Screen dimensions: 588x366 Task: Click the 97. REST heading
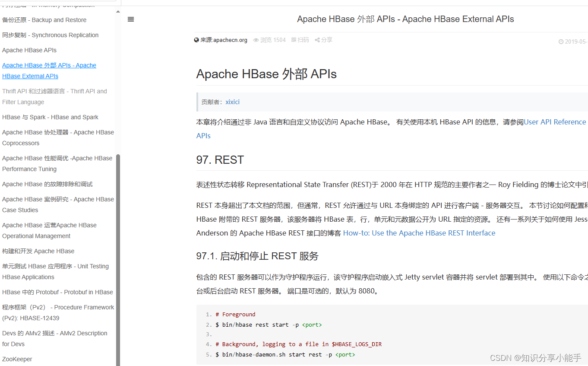point(220,160)
